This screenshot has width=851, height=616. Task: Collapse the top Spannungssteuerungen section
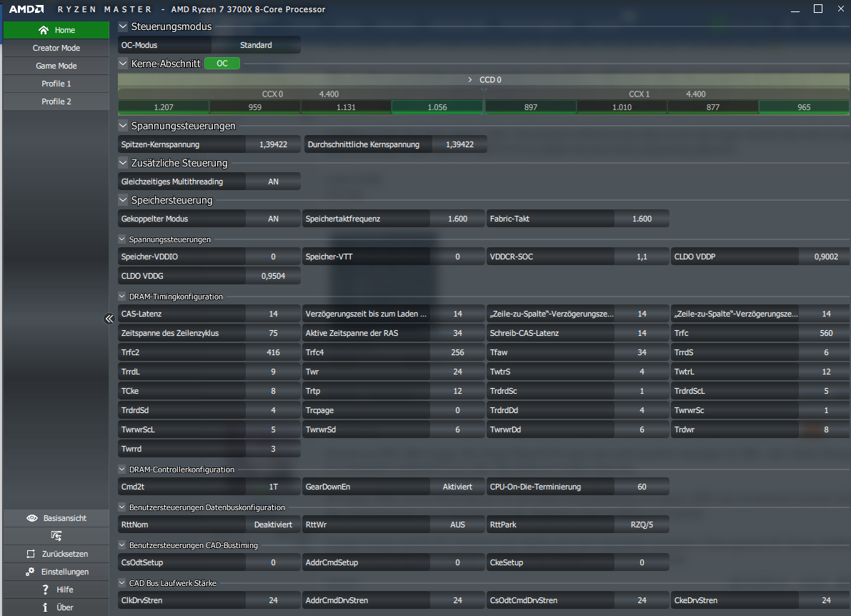click(x=123, y=125)
